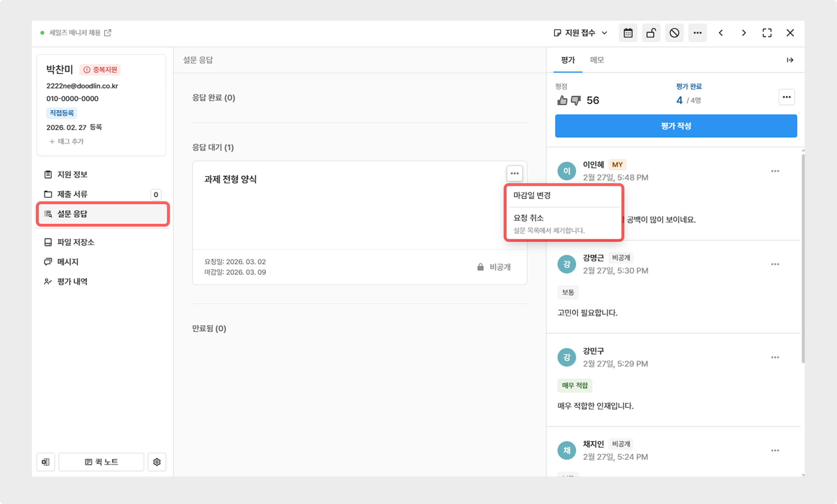
Task: Click the MY badge next to 이인혜
Action: [617, 165]
